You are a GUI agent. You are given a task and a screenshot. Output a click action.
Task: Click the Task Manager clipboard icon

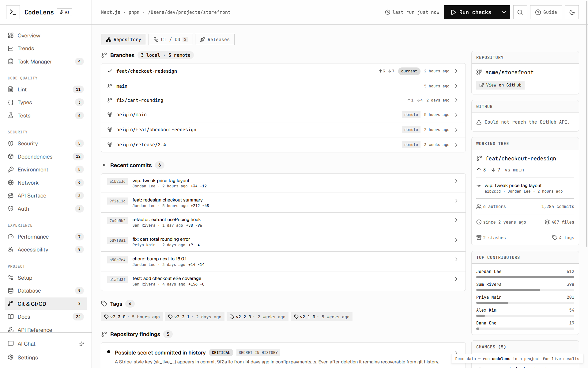pos(11,61)
